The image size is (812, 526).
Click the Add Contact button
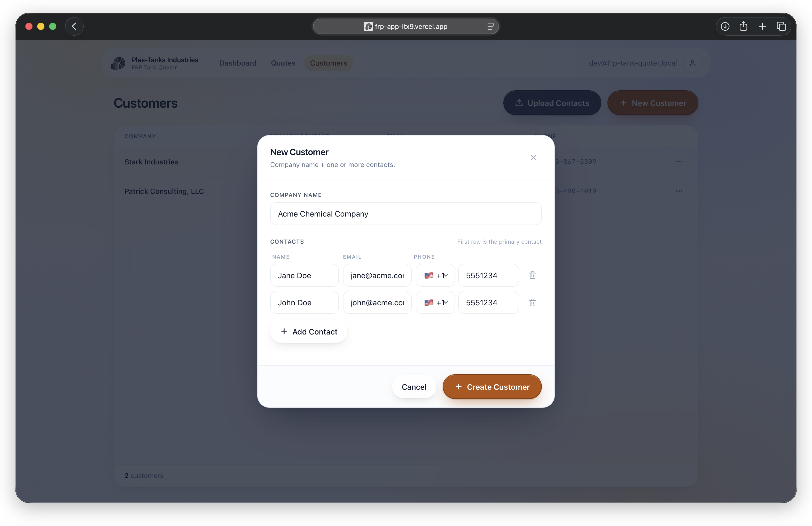tap(309, 331)
